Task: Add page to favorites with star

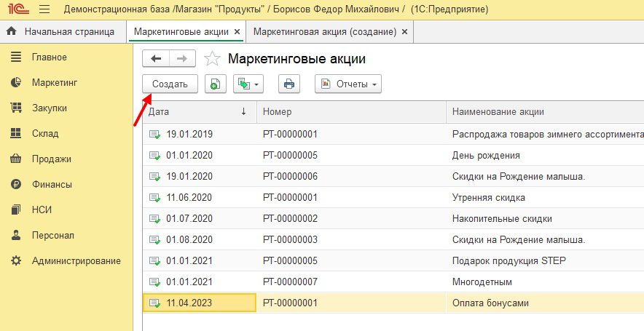Action: (x=212, y=59)
